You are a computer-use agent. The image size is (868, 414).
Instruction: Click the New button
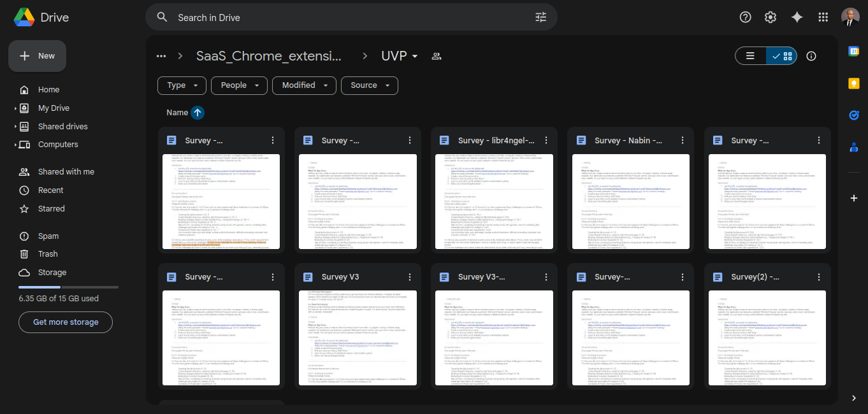point(37,56)
